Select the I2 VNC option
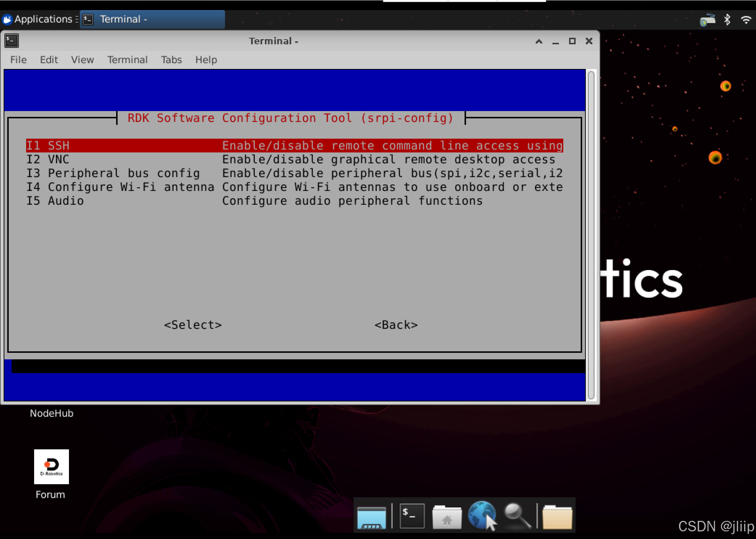 48,159
